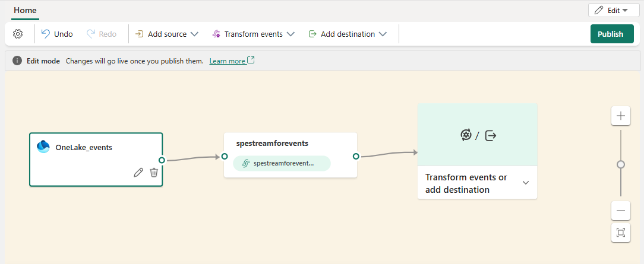Click the Undo button
This screenshot has height=264, width=644.
click(57, 34)
